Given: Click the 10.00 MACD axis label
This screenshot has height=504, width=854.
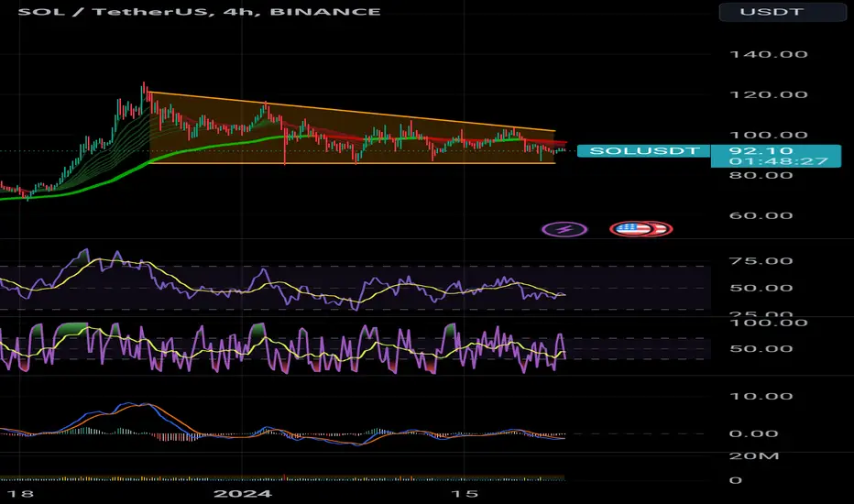Looking at the screenshot, I should [x=761, y=396].
